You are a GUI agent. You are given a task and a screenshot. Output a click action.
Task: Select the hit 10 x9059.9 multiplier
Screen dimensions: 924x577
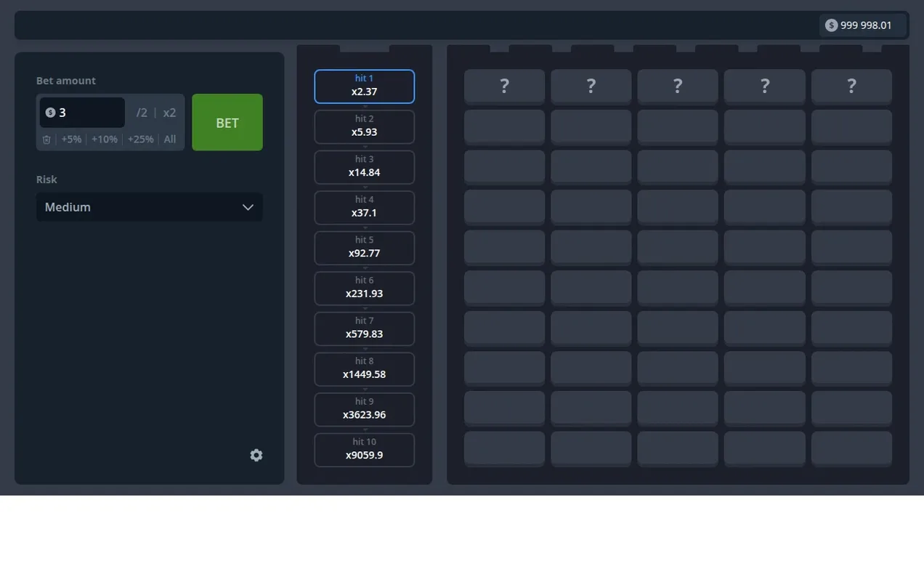pos(365,450)
